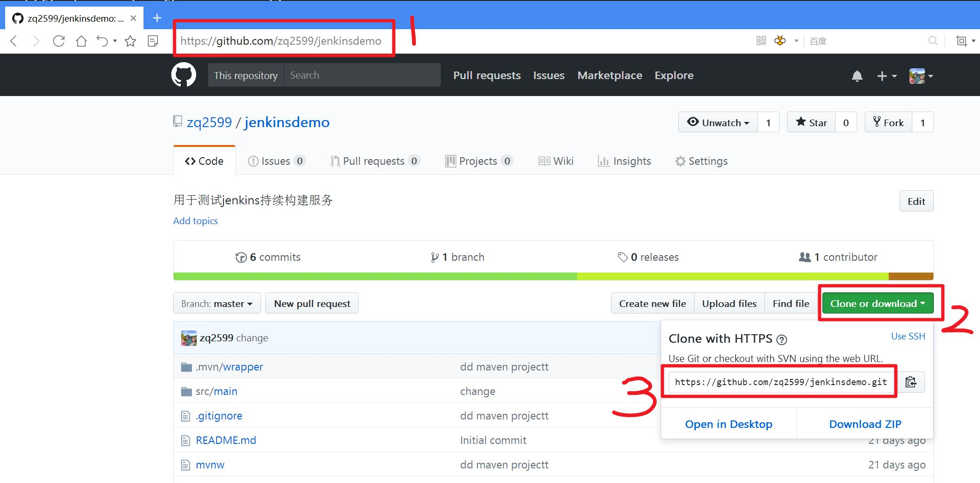
Task: Open the reader mode page icon
Action: 153,41
